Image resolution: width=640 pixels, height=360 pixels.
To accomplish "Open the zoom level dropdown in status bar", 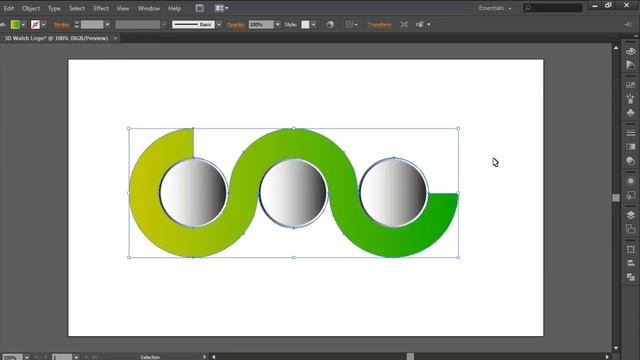I will [x=27, y=357].
